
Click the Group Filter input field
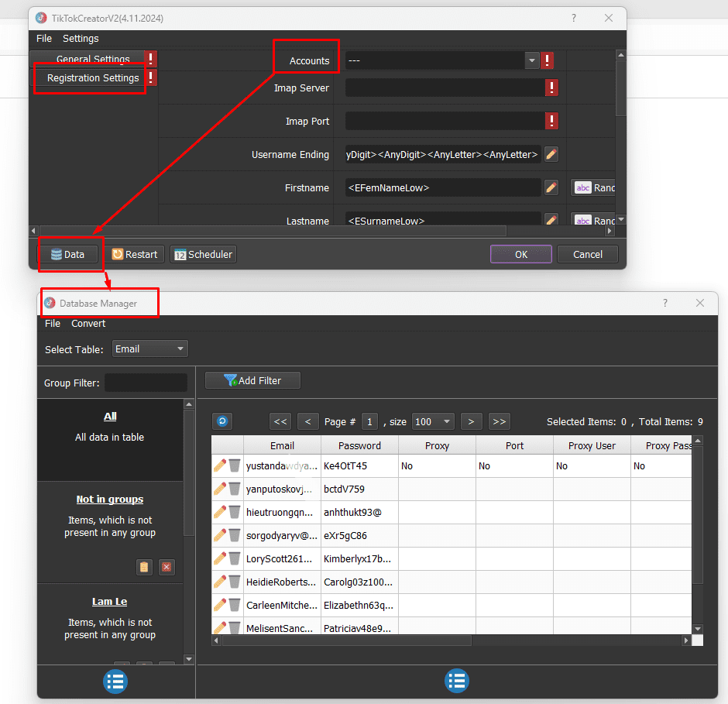(x=146, y=383)
